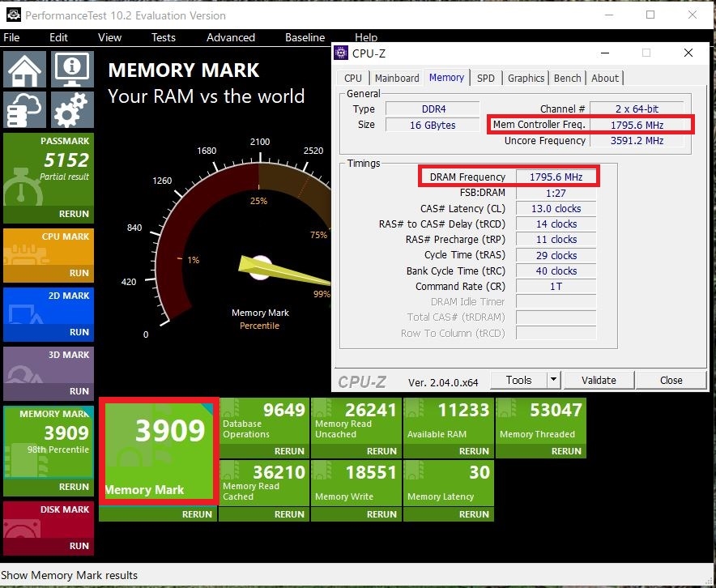Open the cloud baseline database icon
The image size is (716, 588).
tap(24, 109)
